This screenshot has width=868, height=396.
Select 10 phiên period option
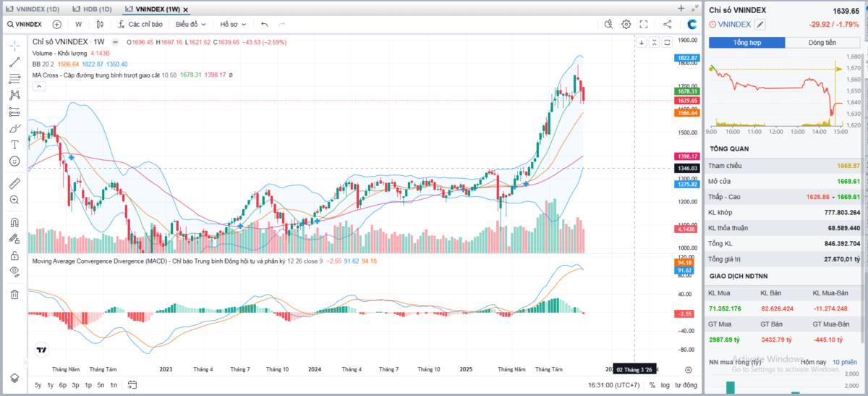(x=845, y=362)
